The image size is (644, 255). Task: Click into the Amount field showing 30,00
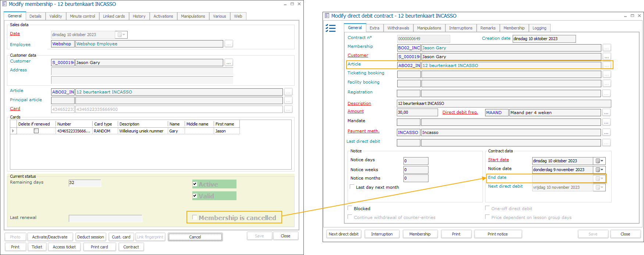pyautogui.click(x=417, y=113)
